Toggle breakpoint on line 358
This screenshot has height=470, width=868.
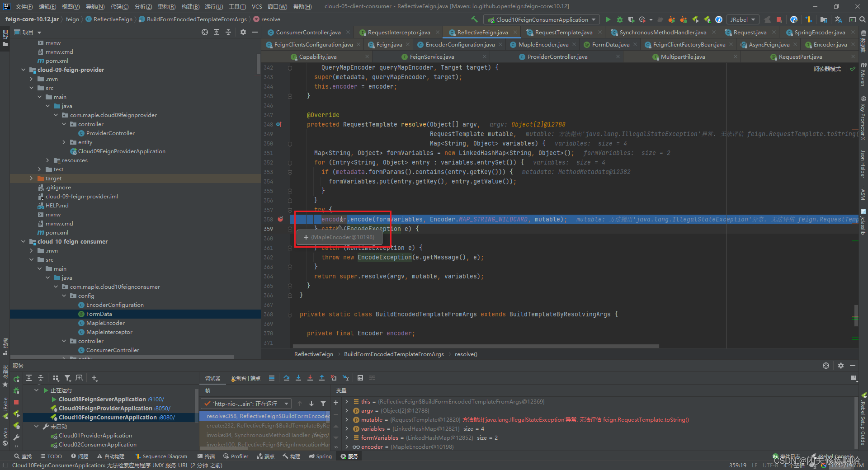(x=280, y=219)
